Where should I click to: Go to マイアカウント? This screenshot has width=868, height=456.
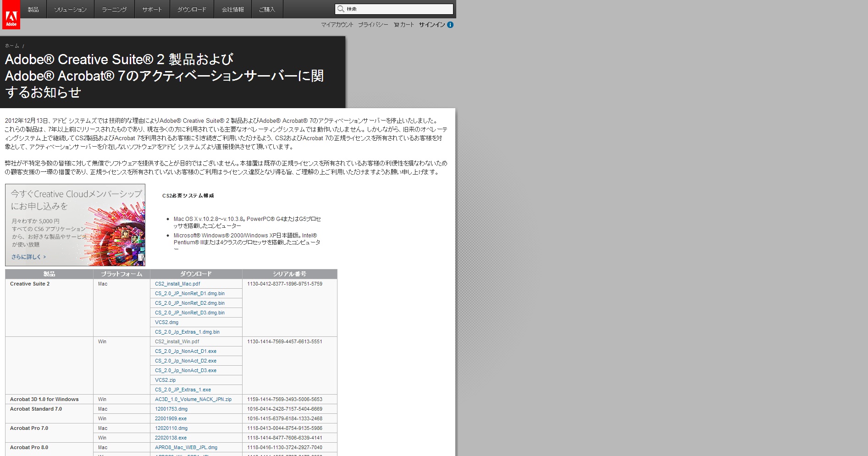[x=337, y=25]
